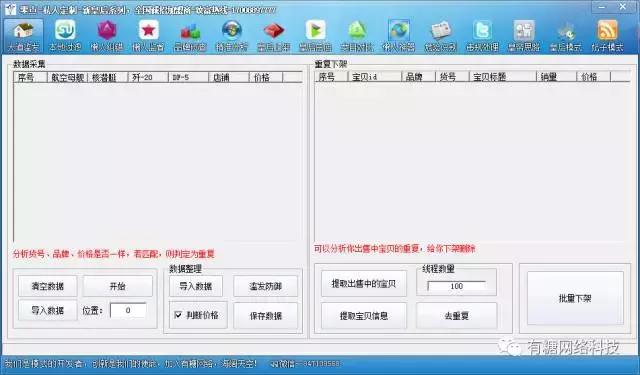Click the 歼-20 column header

click(148, 77)
